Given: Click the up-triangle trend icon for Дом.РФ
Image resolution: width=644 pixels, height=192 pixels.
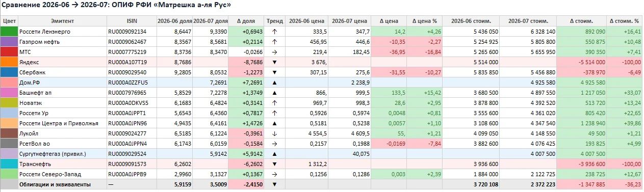Looking at the screenshot, I should (274, 82).
